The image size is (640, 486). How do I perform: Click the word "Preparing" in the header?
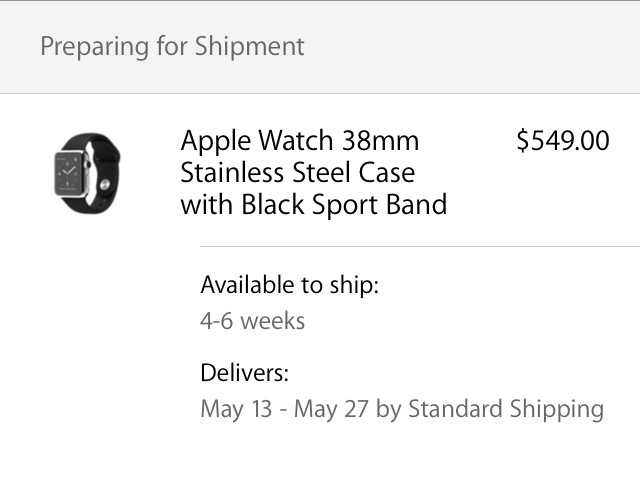pos(90,46)
